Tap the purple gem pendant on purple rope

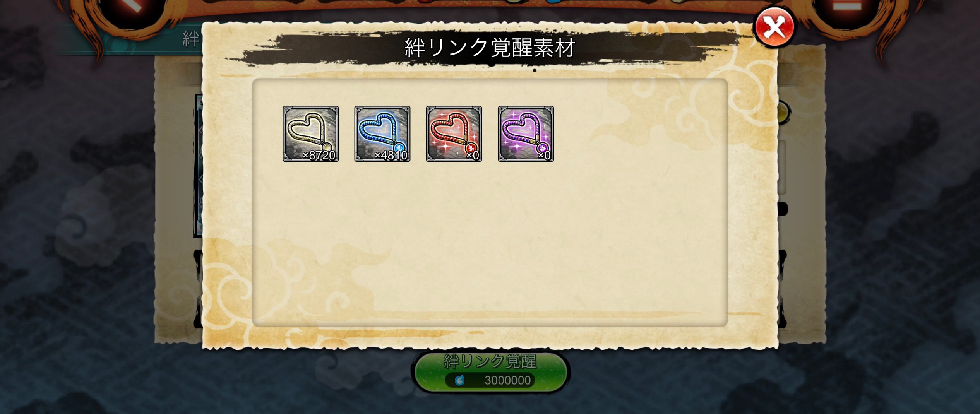coord(543,148)
